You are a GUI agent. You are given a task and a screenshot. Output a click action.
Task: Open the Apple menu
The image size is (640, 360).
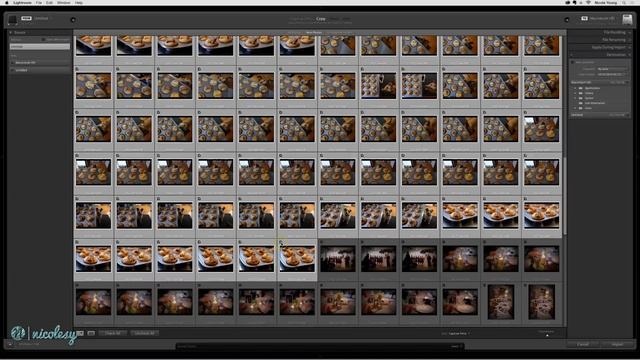coord(7,2)
